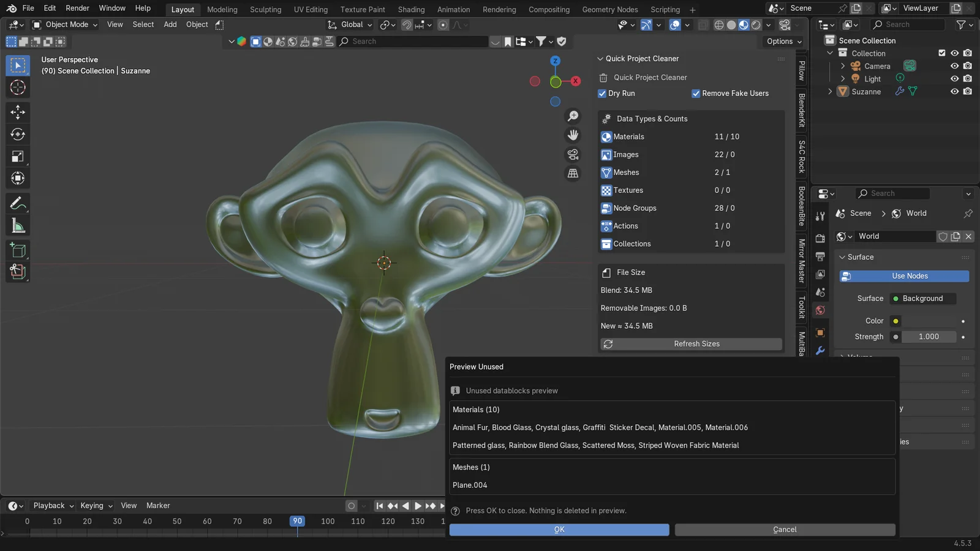
Task: Open the Render menu
Action: [77, 8]
